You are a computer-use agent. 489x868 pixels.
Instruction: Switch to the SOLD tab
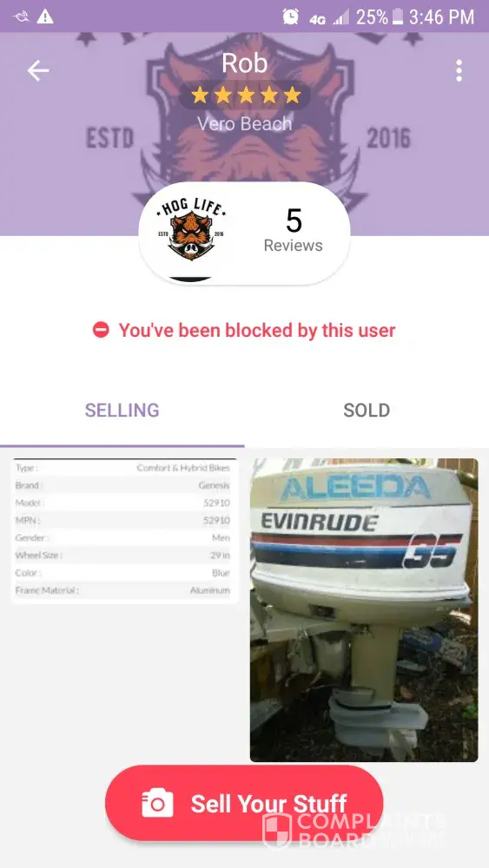[367, 411]
